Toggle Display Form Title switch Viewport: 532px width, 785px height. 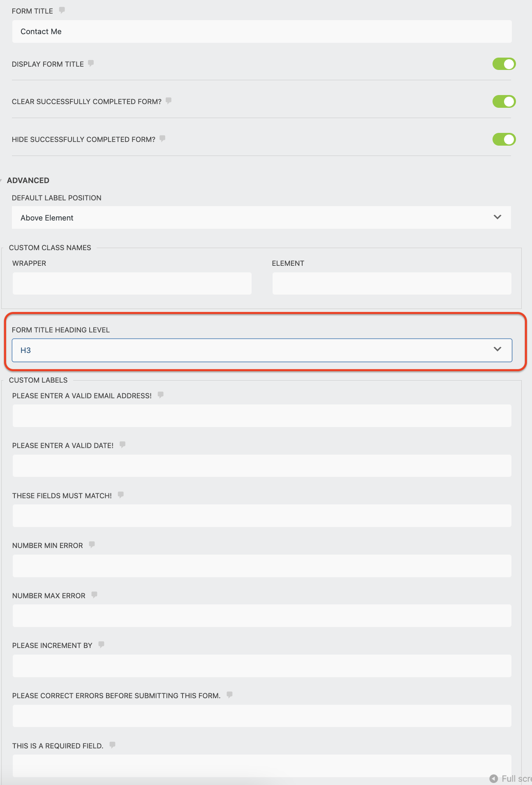click(504, 64)
